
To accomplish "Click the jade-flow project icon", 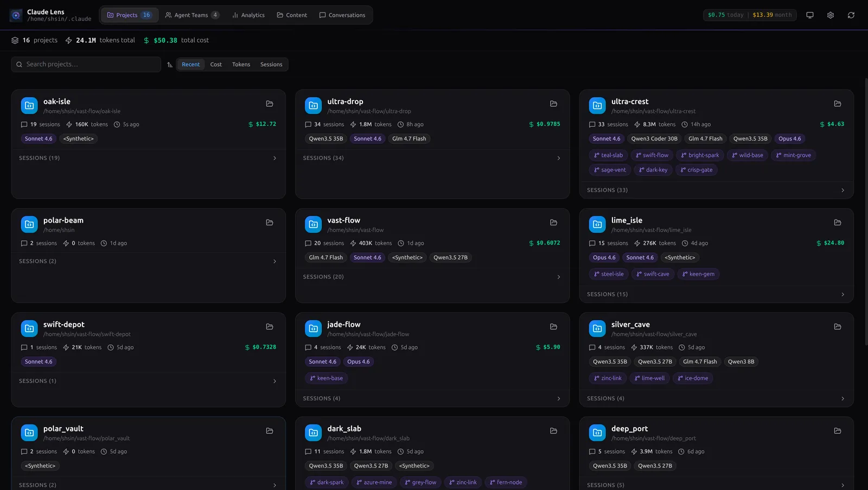I will [313, 328].
